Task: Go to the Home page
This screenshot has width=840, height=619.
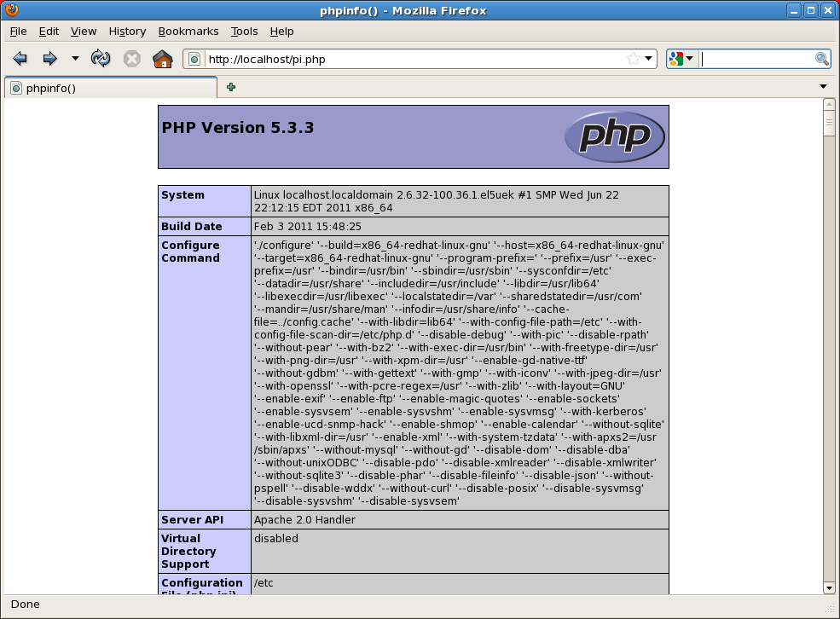Action: coord(162,59)
